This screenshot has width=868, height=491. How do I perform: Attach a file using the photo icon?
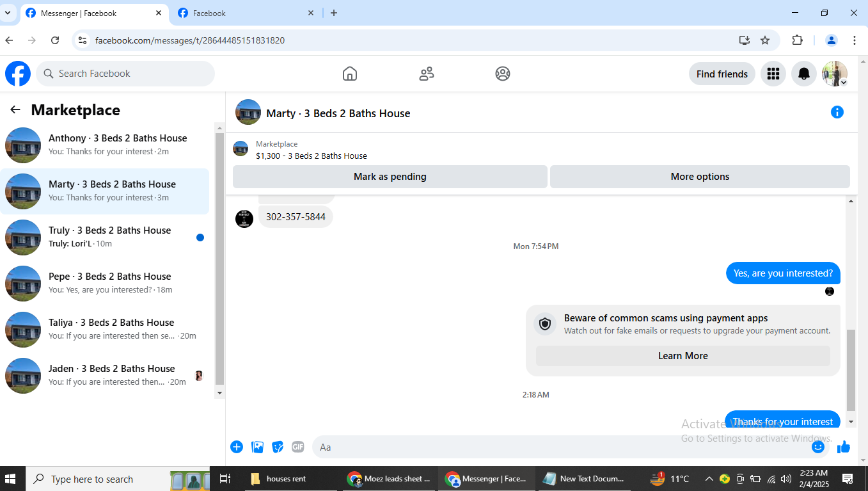click(x=257, y=447)
